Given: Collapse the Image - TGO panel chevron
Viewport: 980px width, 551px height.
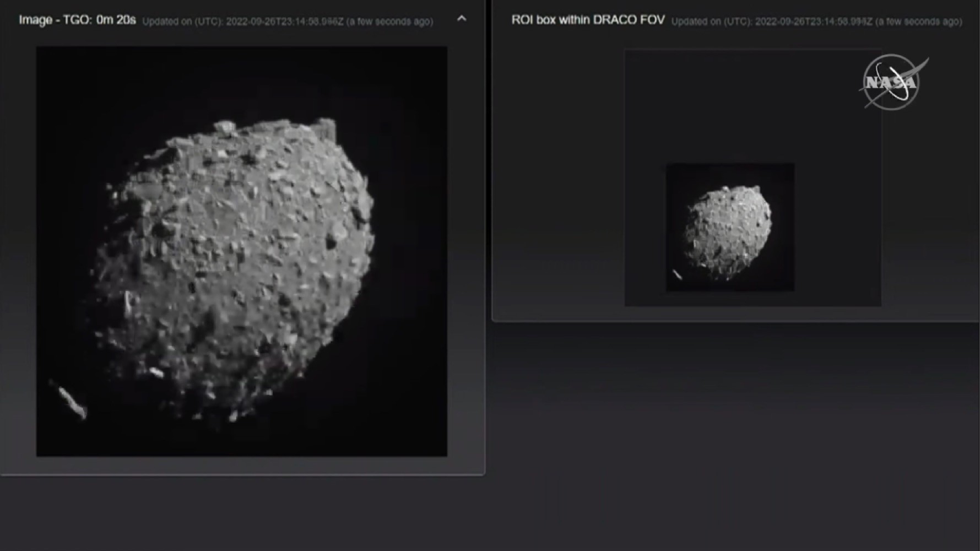Looking at the screenshot, I should tap(462, 18).
